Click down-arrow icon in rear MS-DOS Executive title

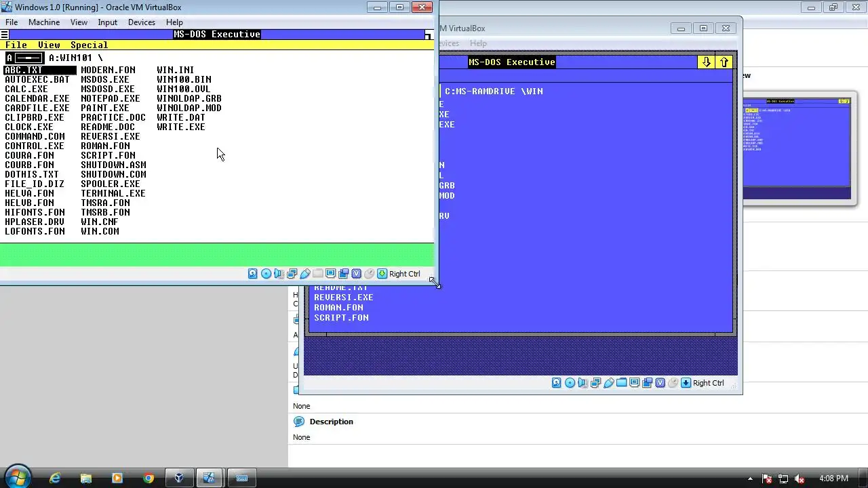coord(706,62)
